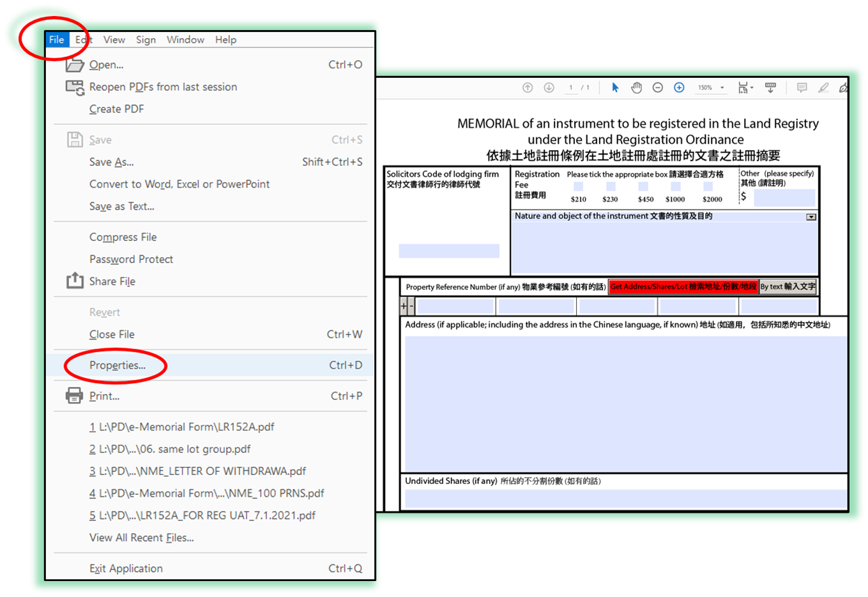Tick the $2000 registration fee box
The height and width of the screenshot is (597, 868).
pyautogui.click(x=708, y=186)
